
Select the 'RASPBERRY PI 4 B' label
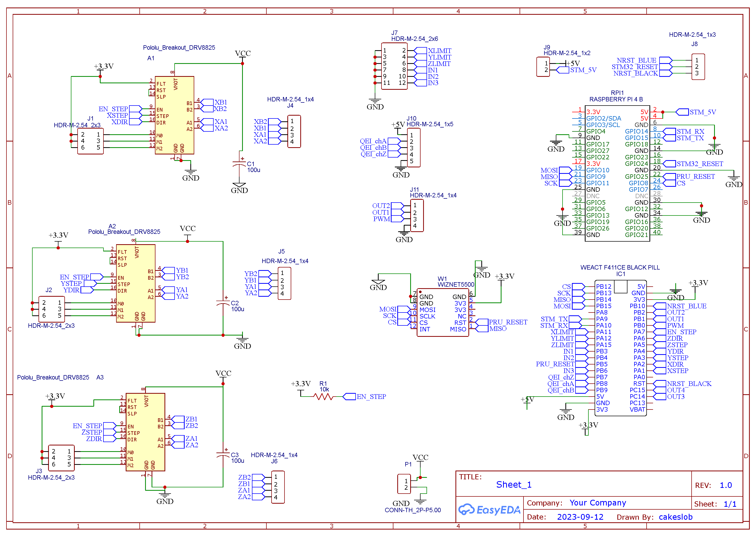(x=616, y=99)
